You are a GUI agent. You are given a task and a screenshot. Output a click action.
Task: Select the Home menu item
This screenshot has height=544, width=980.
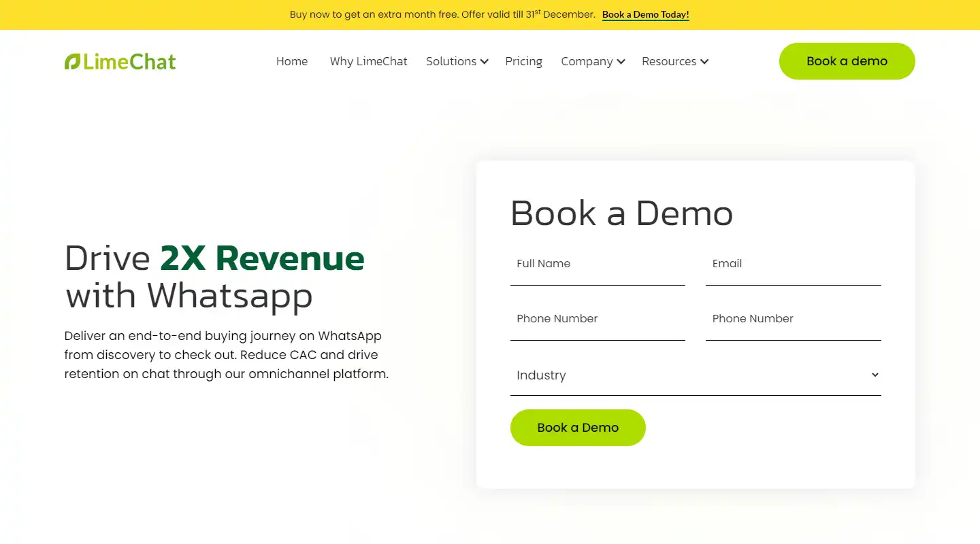coord(292,61)
